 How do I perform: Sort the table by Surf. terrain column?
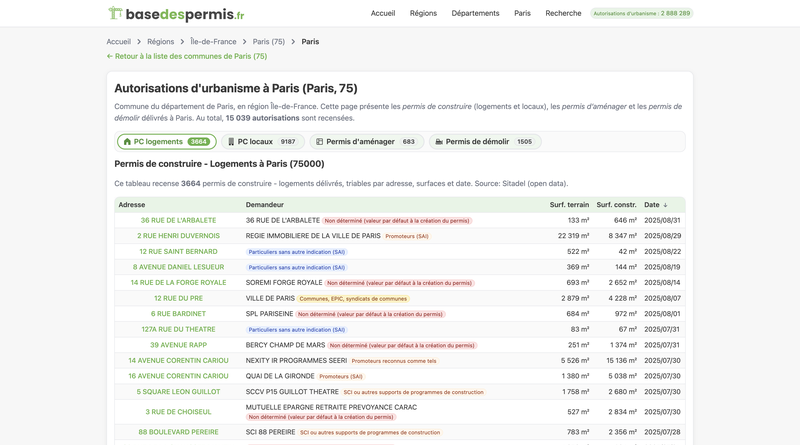[x=569, y=205]
